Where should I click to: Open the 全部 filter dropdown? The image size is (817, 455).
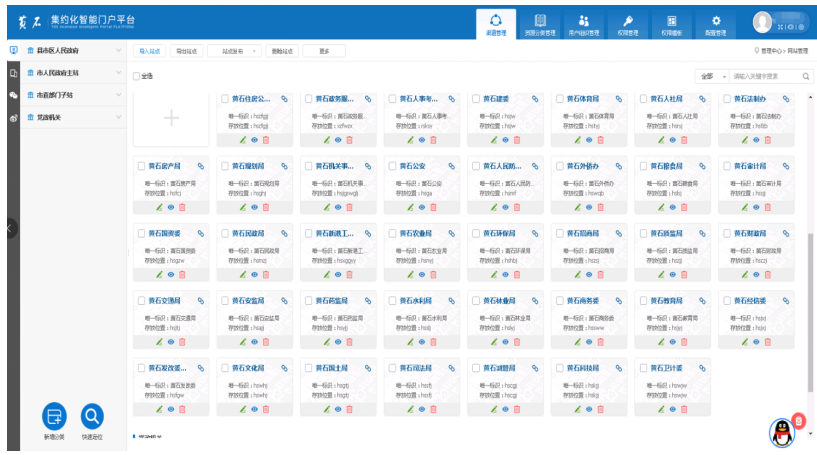click(x=710, y=76)
